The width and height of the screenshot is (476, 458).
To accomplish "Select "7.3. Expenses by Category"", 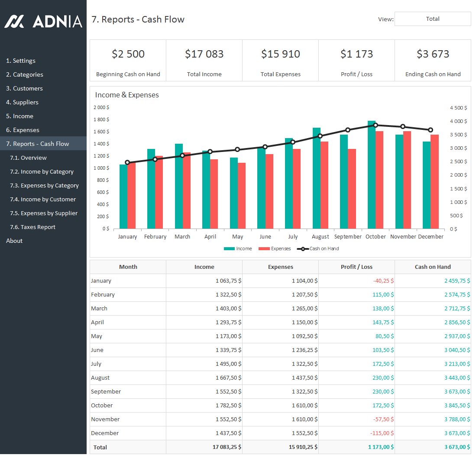I will pos(44,185).
